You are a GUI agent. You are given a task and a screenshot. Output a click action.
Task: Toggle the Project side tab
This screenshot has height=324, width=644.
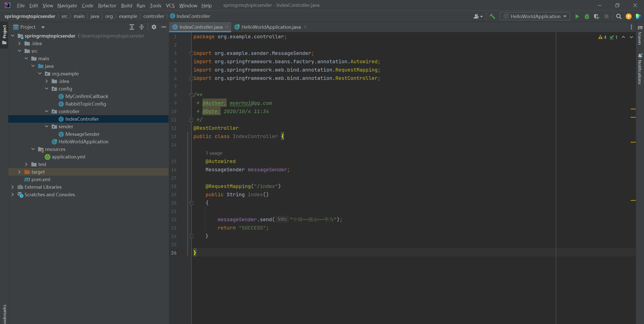pyautogui.click(x=4, y=31)
